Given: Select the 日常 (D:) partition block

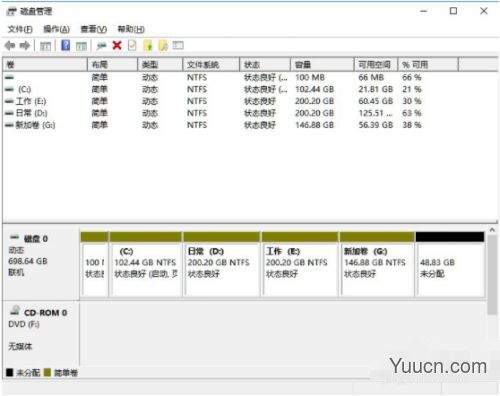Looking at the screenshot, I should (222, 264).
